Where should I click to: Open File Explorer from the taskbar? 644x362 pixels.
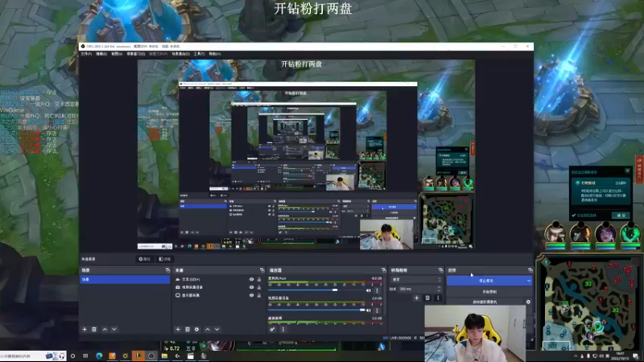coord(164,356)
